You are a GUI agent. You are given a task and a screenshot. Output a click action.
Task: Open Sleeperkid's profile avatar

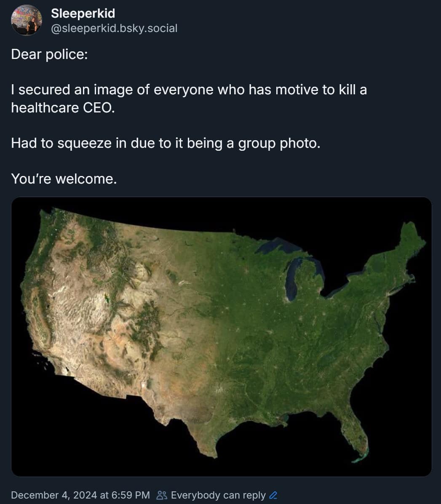pyautogui.click(x=27, y=20)
